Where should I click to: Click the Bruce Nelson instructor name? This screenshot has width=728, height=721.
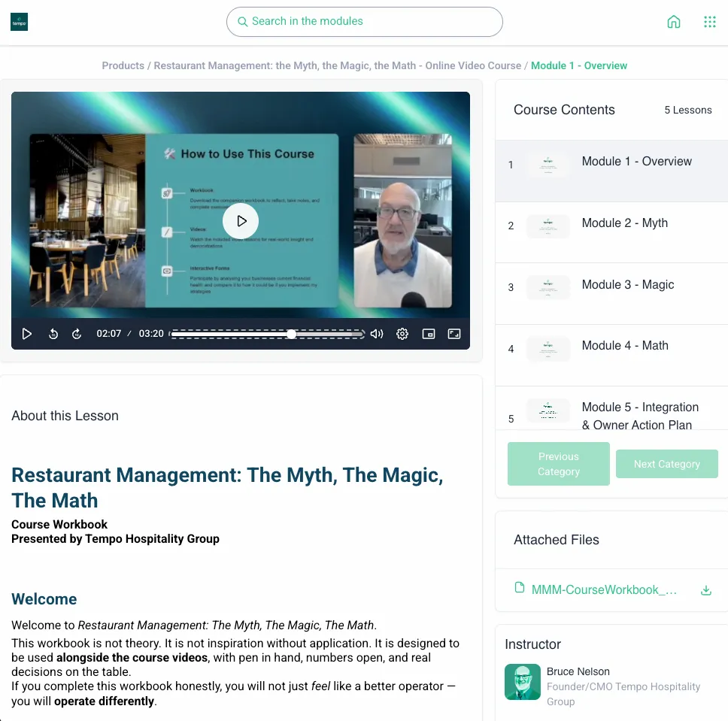click(578, 671)
